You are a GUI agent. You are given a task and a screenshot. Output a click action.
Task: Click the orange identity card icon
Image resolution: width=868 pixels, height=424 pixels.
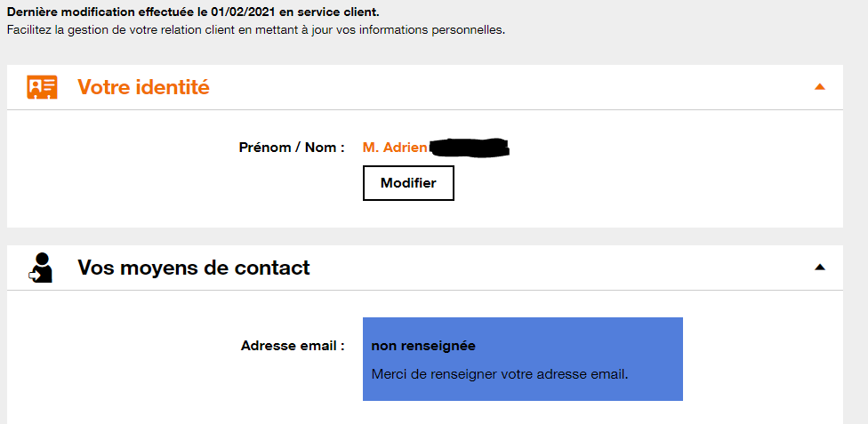click(x=42, y=87)
